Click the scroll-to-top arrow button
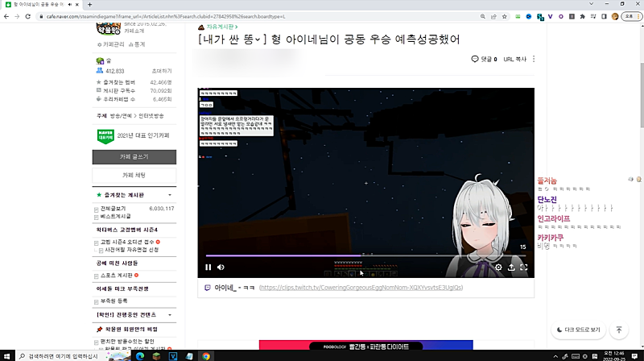This screenshot has width=644, height=361. click(619, 330)
